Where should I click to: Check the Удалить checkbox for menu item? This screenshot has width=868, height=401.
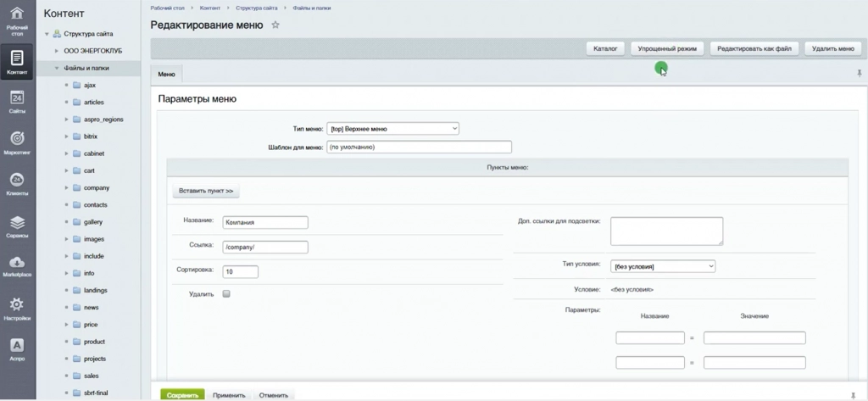(226, 294)
